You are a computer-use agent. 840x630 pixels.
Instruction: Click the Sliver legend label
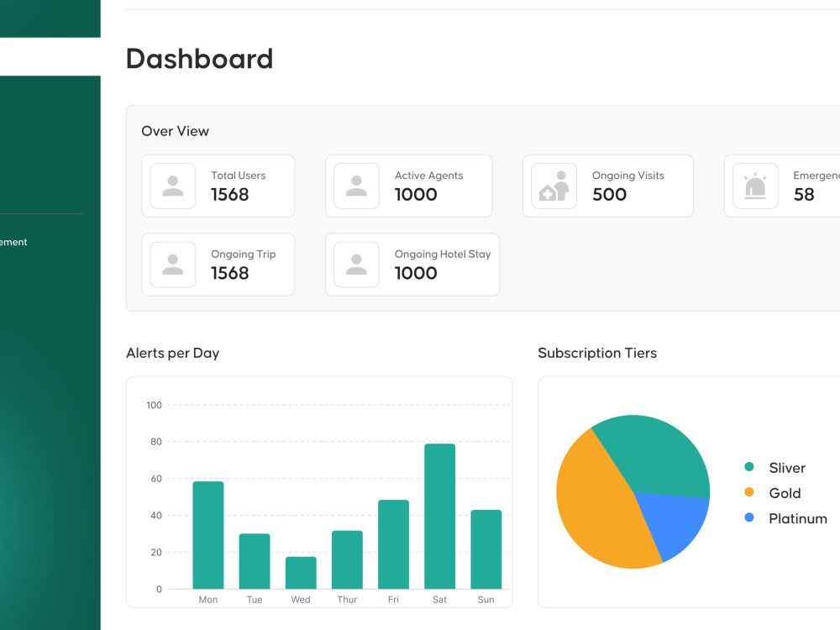click(787, 468)
